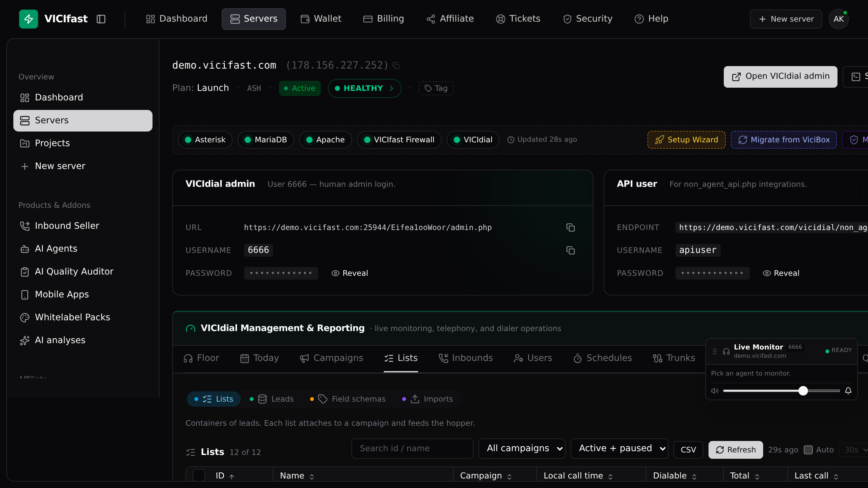Open the Active + paused dropdown
Screen dimensions: 868x488
619,449
